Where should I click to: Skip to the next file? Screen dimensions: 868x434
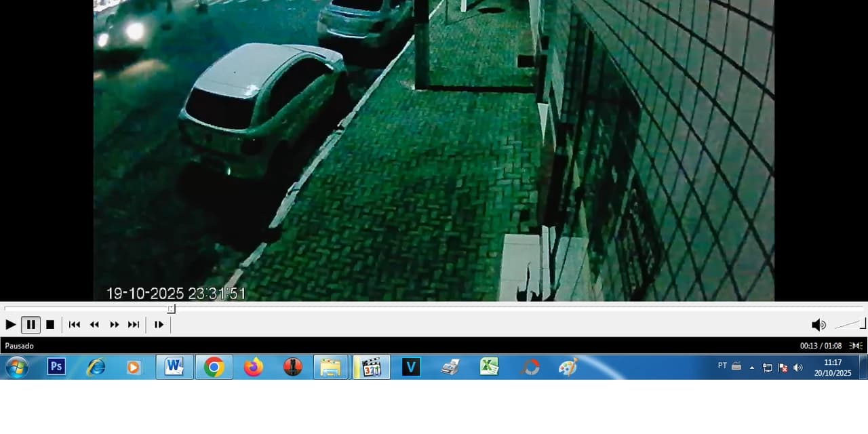pyautogui.click(x=134, y=325)
